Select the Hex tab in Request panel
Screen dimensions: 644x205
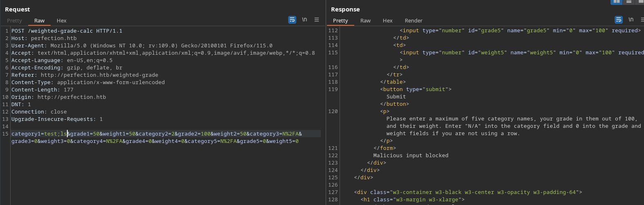pyautogui.click(x=62, y=20)
